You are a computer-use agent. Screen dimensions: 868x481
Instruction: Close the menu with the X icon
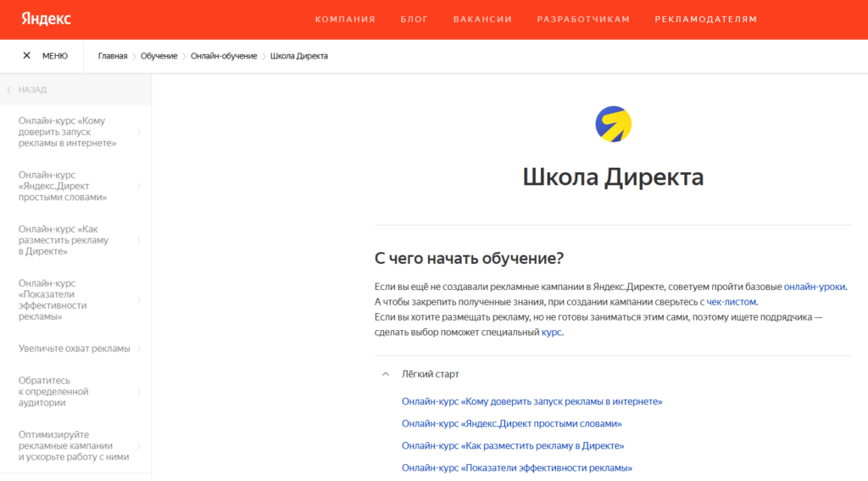(26, 55)
